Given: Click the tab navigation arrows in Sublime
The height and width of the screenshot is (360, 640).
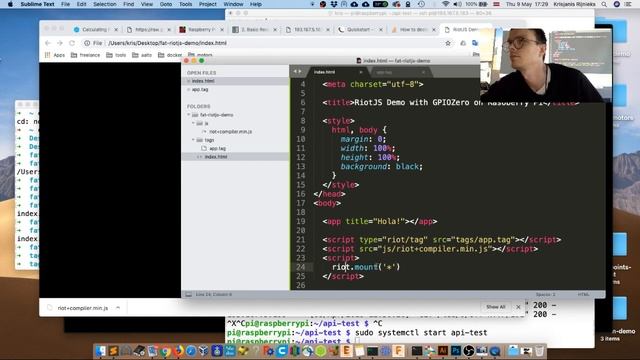Looking at the screenshot, I should (x=298, y=71).
